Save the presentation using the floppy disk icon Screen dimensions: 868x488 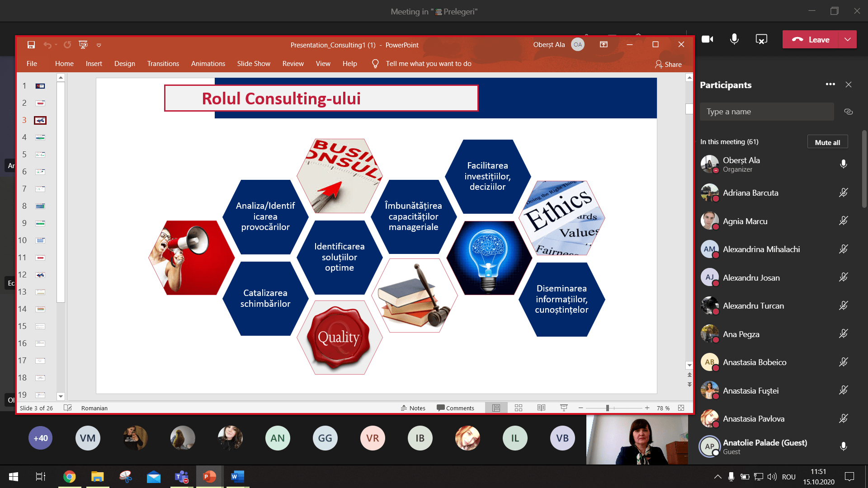click(31, 45)
